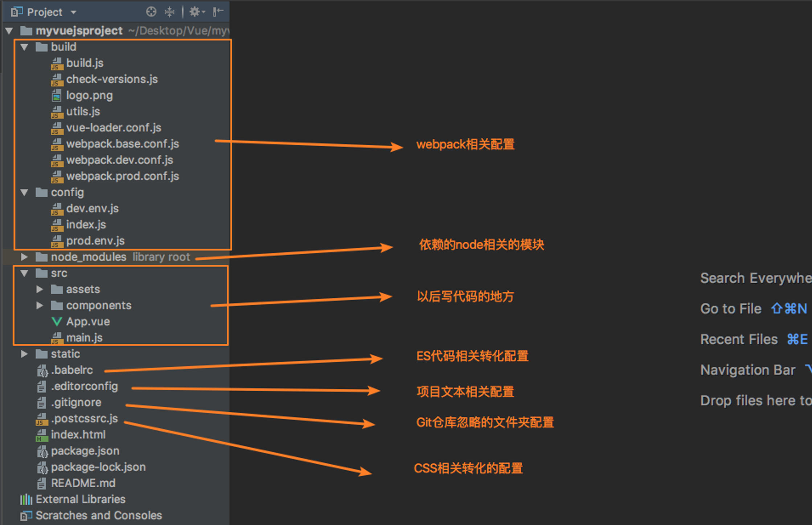Expand the node_modules folder arrow
The height and width of the screenshot is (525, 812).
tap(24, 257)
